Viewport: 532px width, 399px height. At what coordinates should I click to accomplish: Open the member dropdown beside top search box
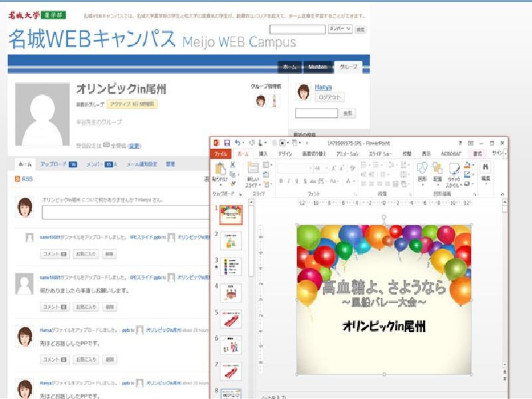coord(340,29)
